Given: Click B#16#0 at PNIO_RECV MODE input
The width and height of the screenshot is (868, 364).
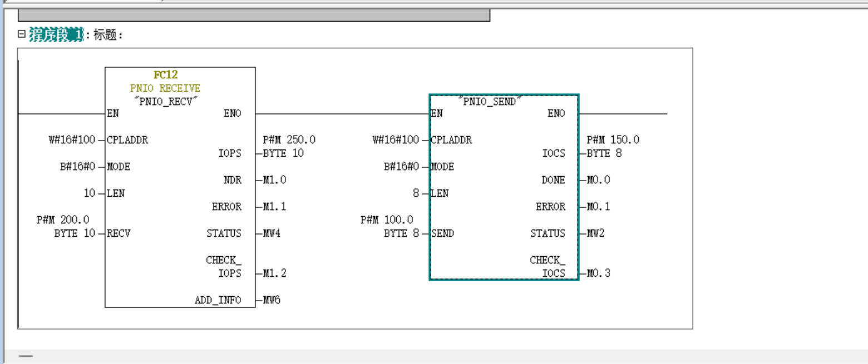Looking at the screenshot, I should [77, 167].
